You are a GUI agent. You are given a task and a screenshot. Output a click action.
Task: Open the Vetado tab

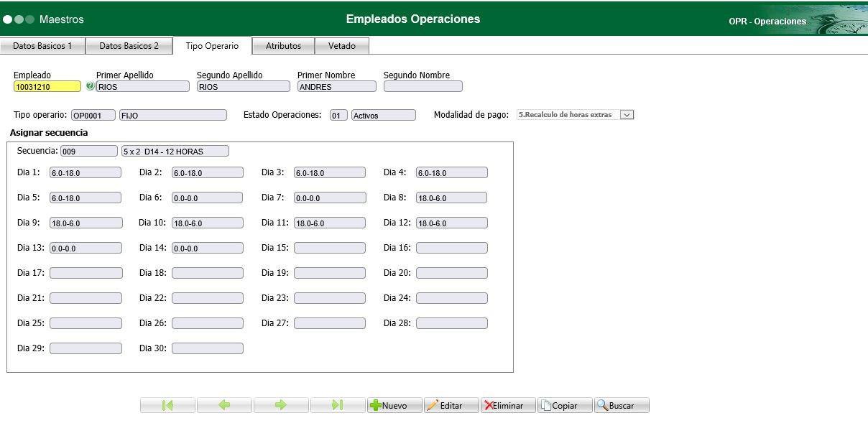(x=342, y=45)
